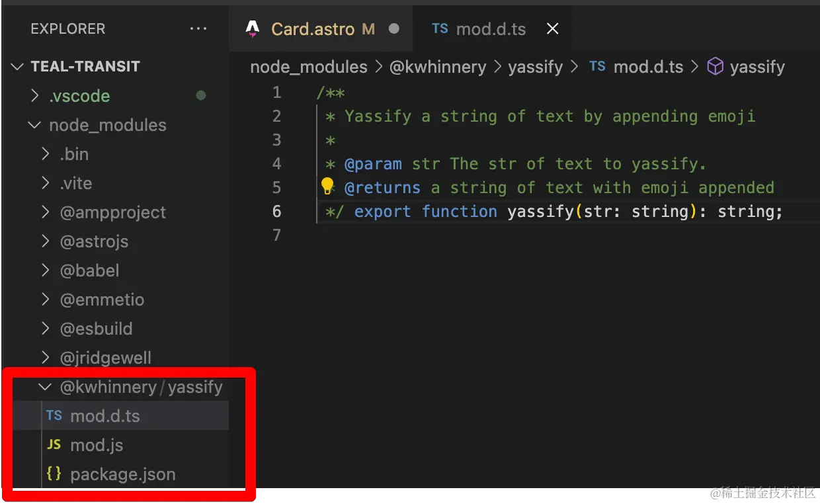The image size is (820, 504).
Task: Click the cube symbol icon in breadcrumb
Action: coord(715,66)
